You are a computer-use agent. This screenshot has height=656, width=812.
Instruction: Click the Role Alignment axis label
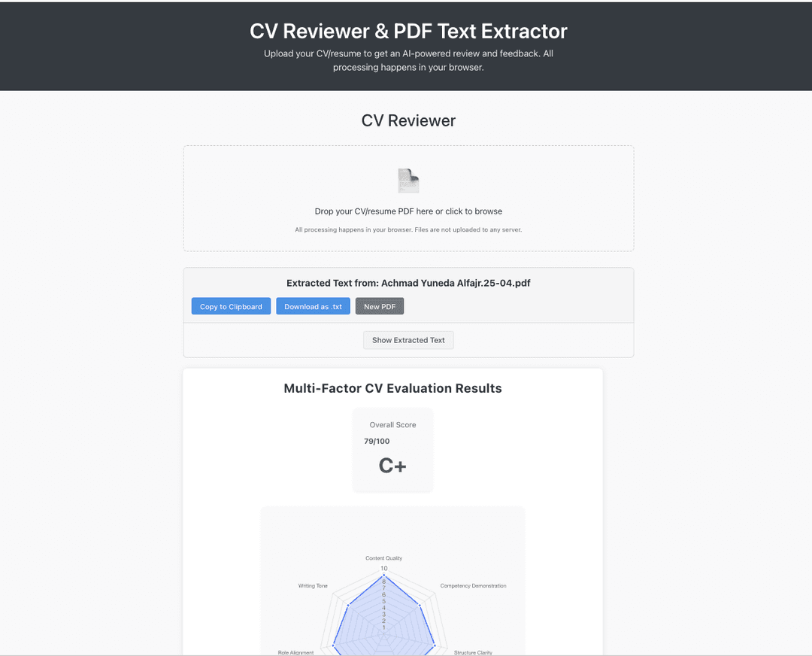(x=296, y=653)
